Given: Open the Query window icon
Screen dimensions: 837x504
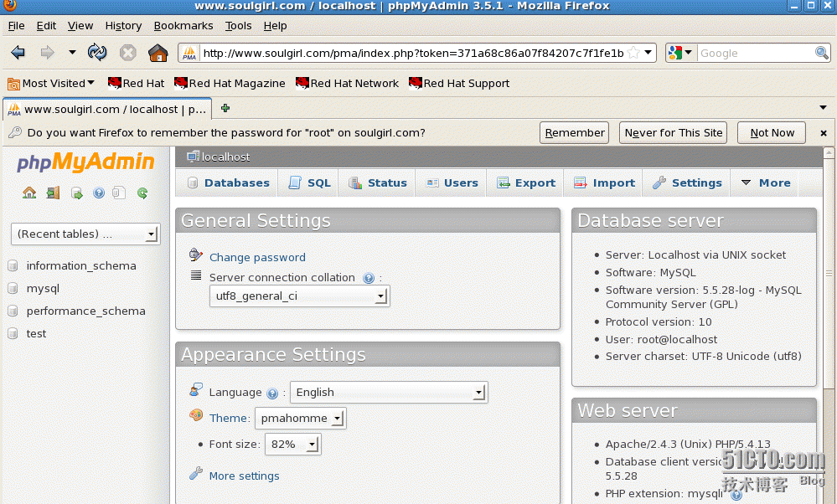Looking at the screenshot, I should tap(76, 193).
